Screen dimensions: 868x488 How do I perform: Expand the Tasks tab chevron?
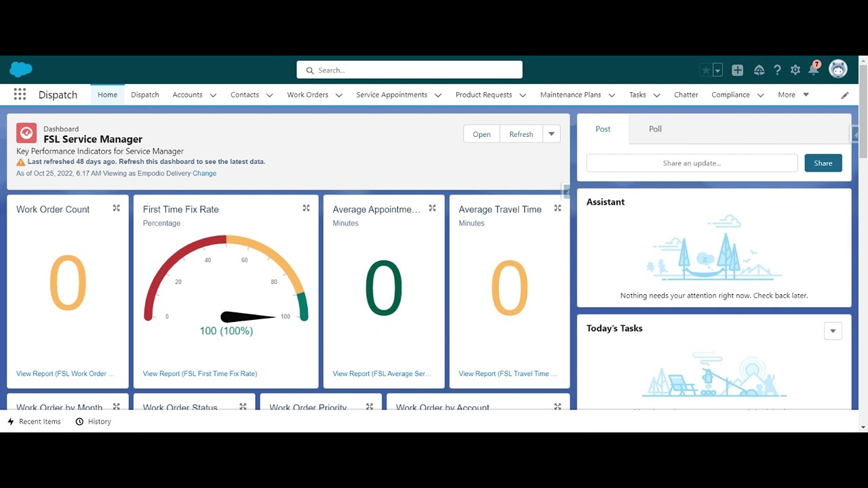point(656,96)
